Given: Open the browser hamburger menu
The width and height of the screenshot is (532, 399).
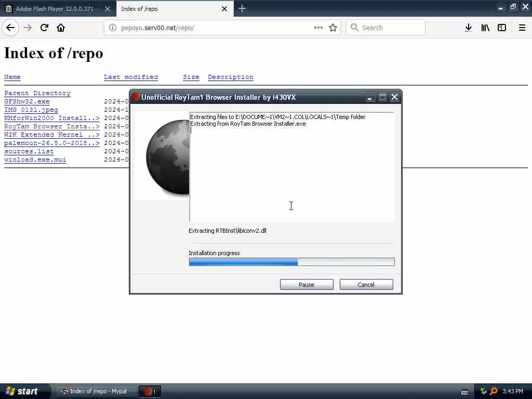Looking at the screenshot, I should click(x=522, y=28).
